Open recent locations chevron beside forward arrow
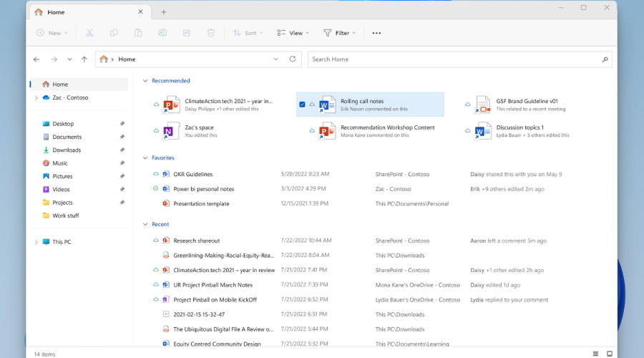This screenshot has height=358, width=644. tap(69, 59)
